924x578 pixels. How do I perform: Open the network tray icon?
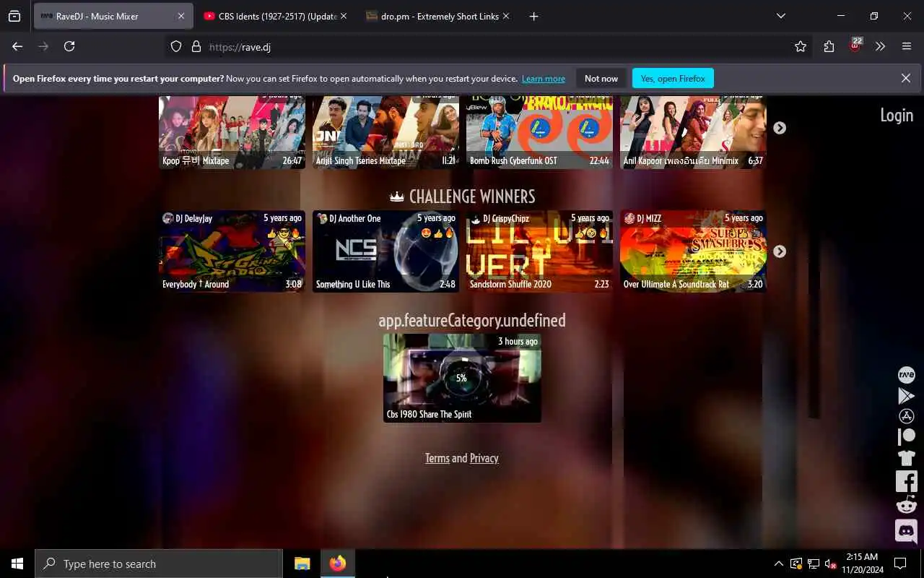pos(814,564)
